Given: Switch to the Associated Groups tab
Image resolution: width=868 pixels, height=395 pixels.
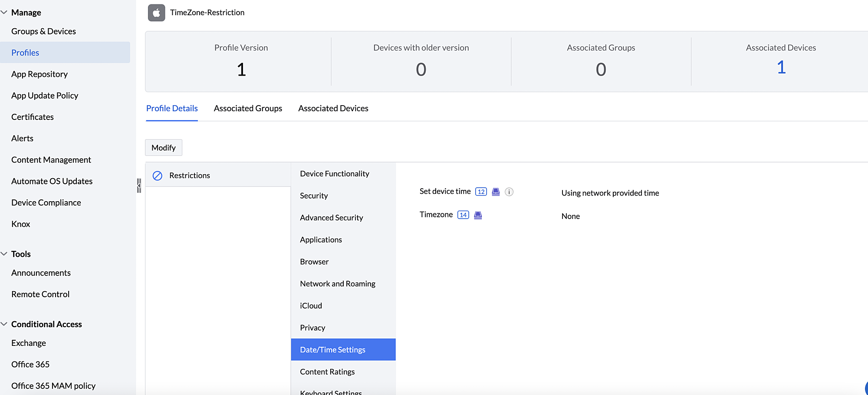Looking at the screenshot, I should pos(248,108).
